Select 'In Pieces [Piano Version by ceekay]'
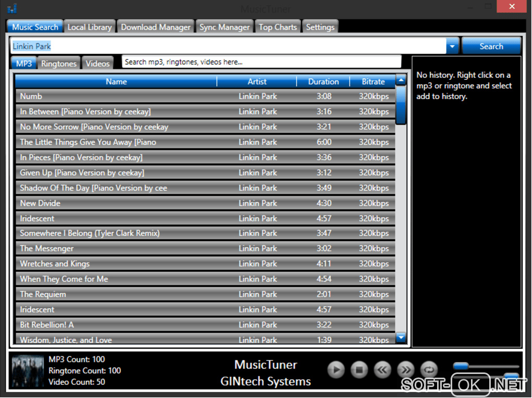The image size is (532, 398). click(205, 158)
